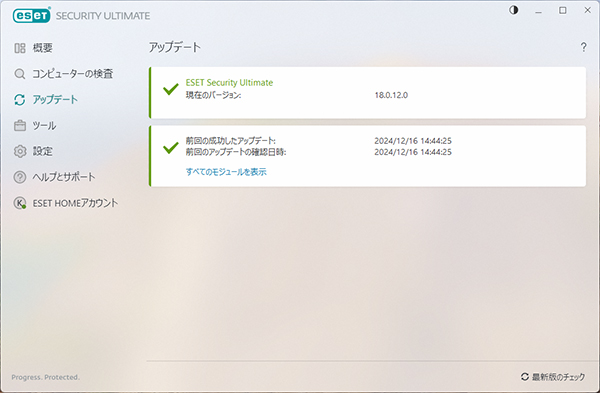Image resolution: width=600 pixels, height=393 pixels.
Task: Click the version number 18.0.12.0
Action: tap(391, 95)
